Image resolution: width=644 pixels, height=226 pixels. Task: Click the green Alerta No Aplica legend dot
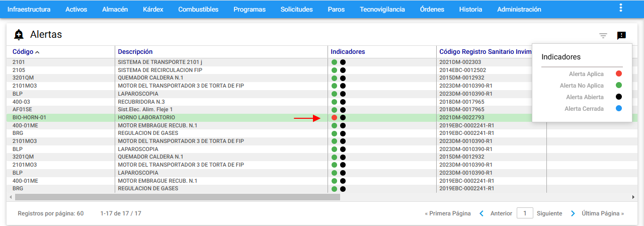[619, 86]
